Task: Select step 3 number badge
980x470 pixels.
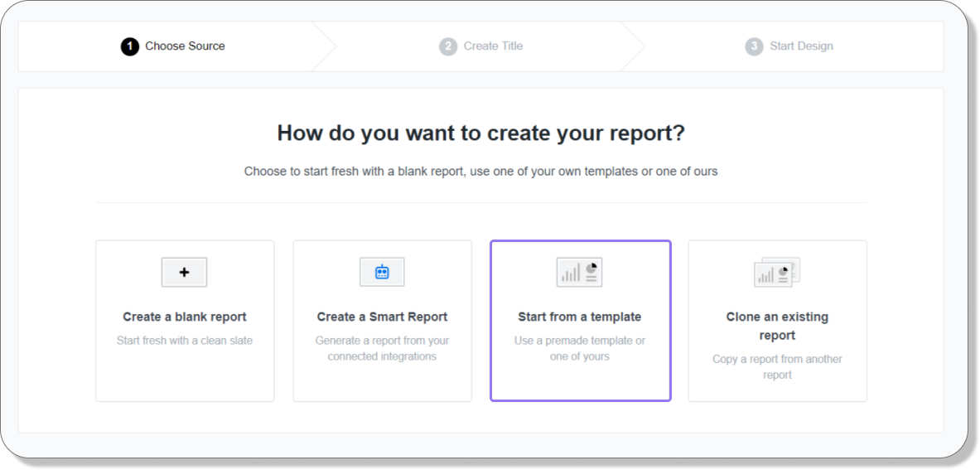Action: click(x=755, y=46)
